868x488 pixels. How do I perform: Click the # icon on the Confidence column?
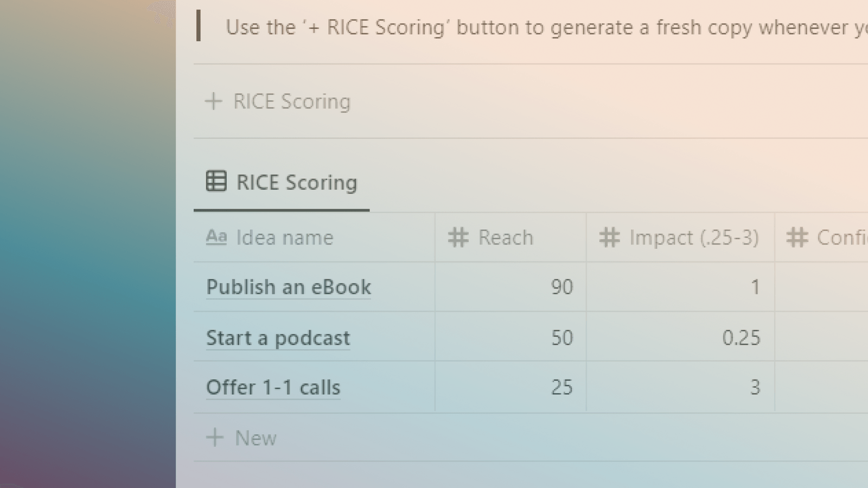pos(797,237)
